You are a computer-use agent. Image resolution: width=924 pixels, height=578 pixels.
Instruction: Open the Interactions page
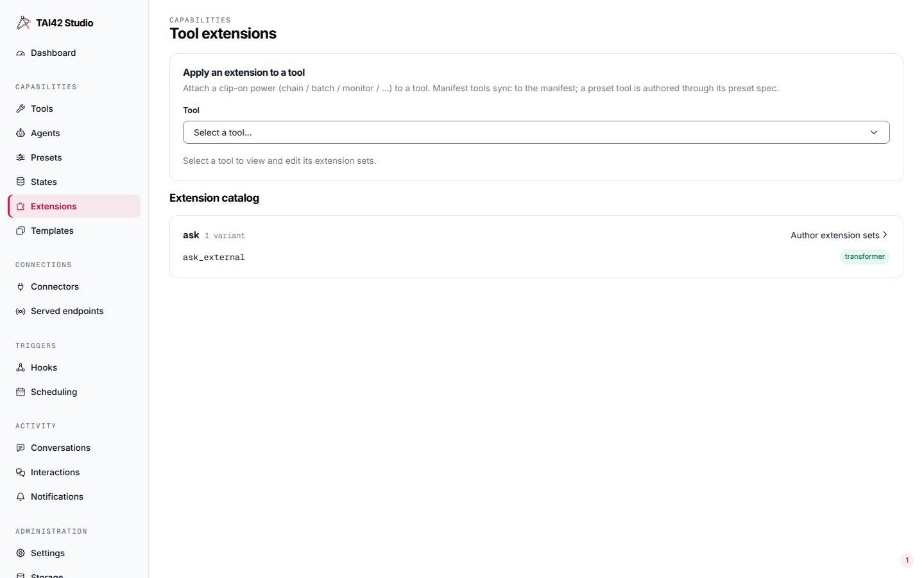(74, 473)
